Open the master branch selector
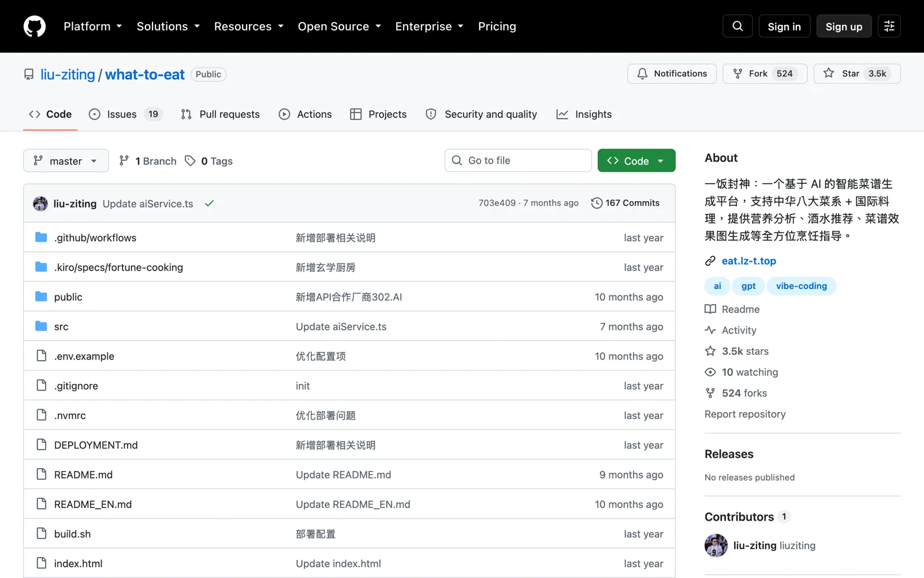The image size is (924, 578). coord(66,161)
